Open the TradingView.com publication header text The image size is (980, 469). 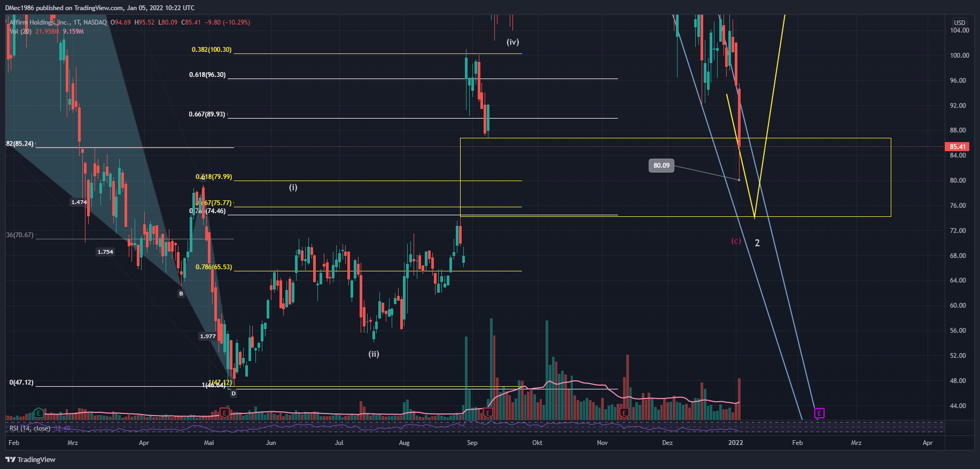point(100,8)
